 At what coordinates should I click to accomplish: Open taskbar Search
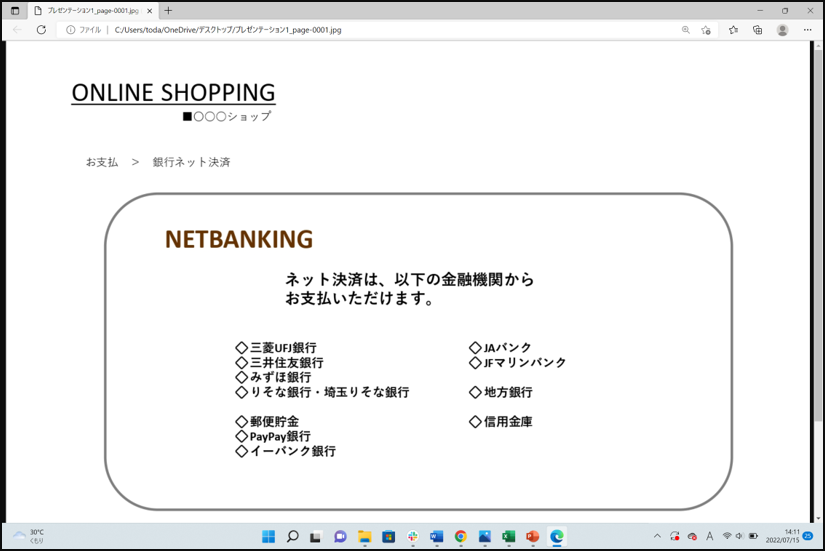pos(293,536)
